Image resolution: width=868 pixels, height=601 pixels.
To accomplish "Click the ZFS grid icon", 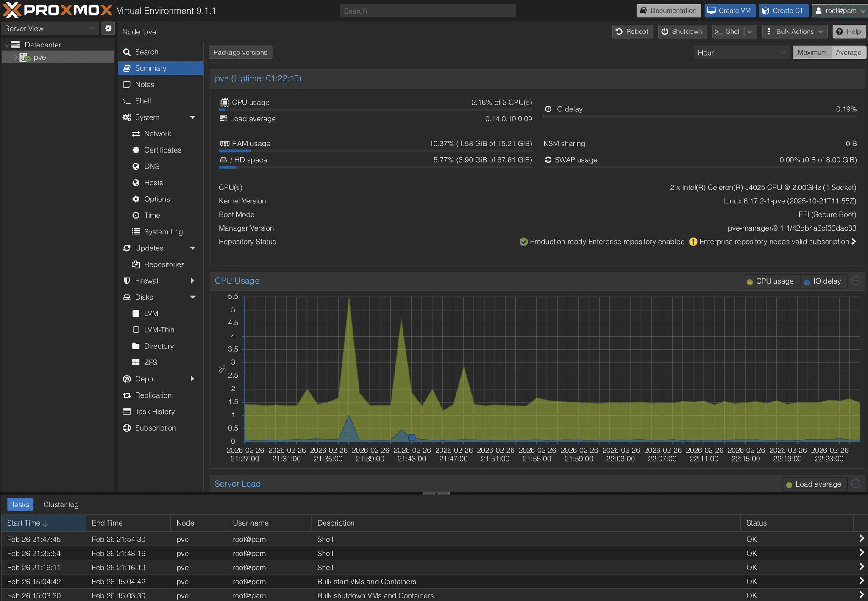I will click(136, 362).
